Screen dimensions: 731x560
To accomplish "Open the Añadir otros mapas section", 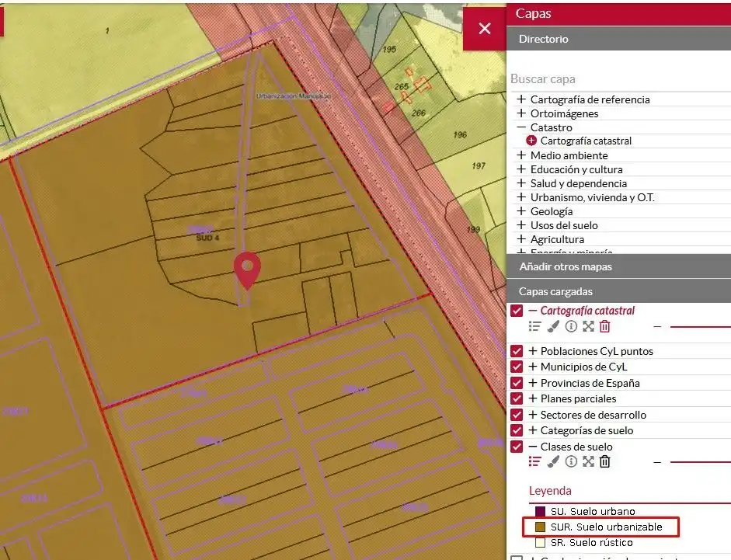I will (x=618, y=266).
